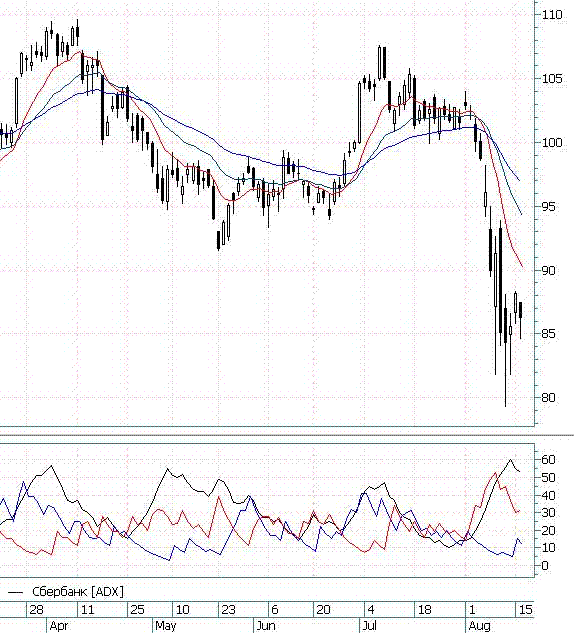Image resolution: width=574 pixels, height=633 pixels.
Task: Click the 40 ADX axis label
Action: coord(549,495)
